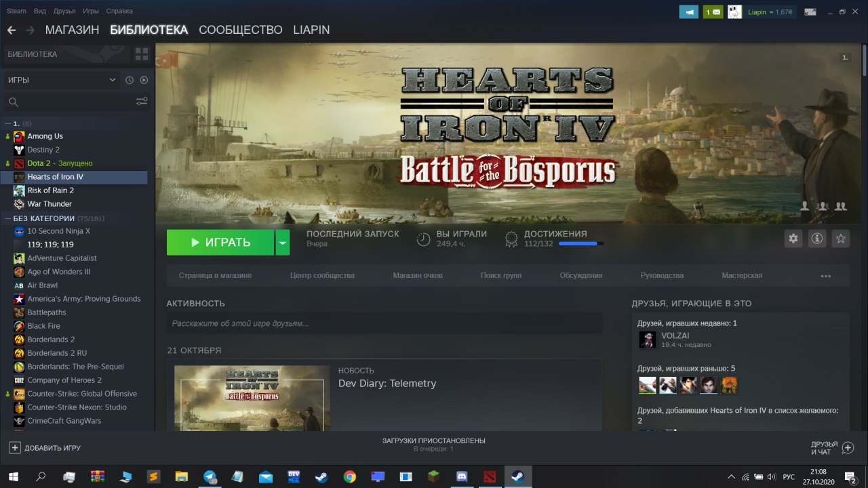This screenshot has height=488, width=868.
Task: Toggle favorite star for game
Action: [841, 239]
